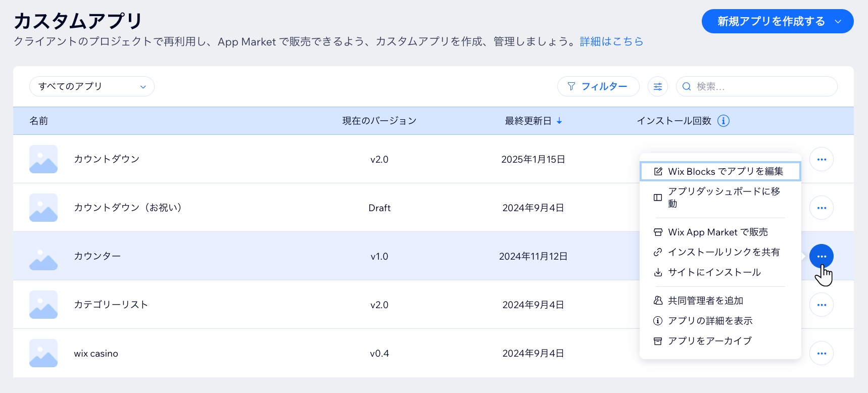Open the 詳細はこちら link
This screenshot has width=868, height=393.
pos(611,41)
